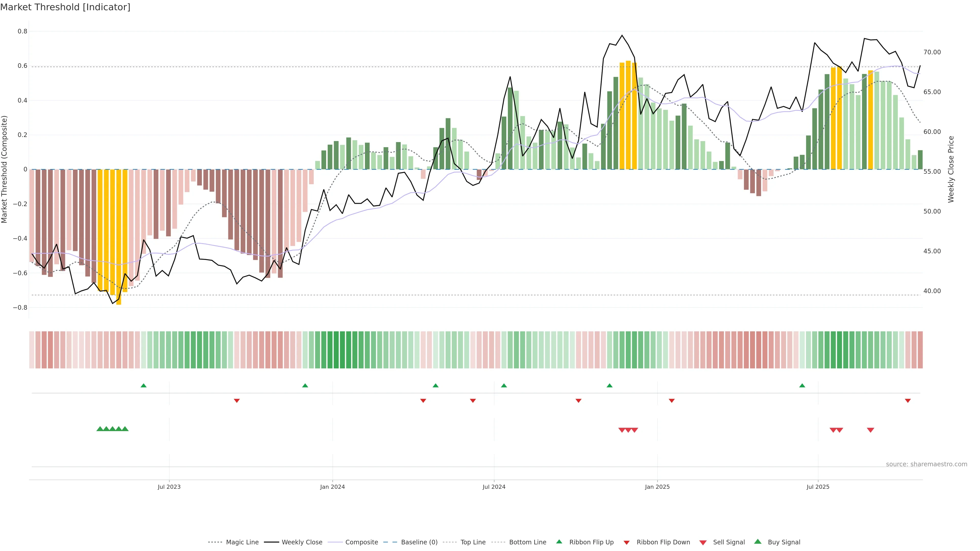
Task: Click Ribbon Flip Up marker just after Jul 2024
Action: (504, 386)
